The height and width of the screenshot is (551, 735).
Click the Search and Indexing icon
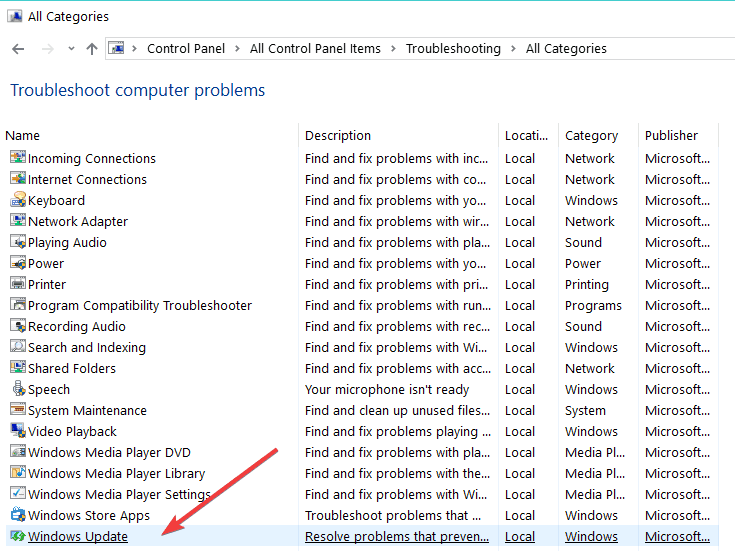click(x=18, y=346)
